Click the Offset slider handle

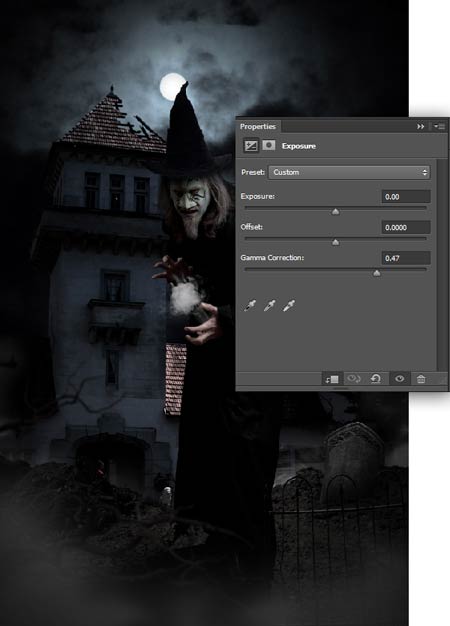[x=335, y=242]
